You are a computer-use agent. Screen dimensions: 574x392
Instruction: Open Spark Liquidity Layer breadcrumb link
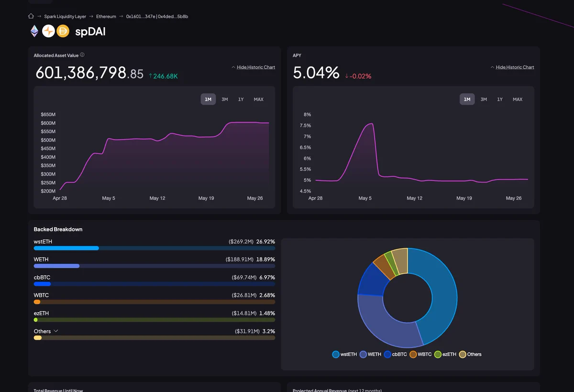coord(65,16)
